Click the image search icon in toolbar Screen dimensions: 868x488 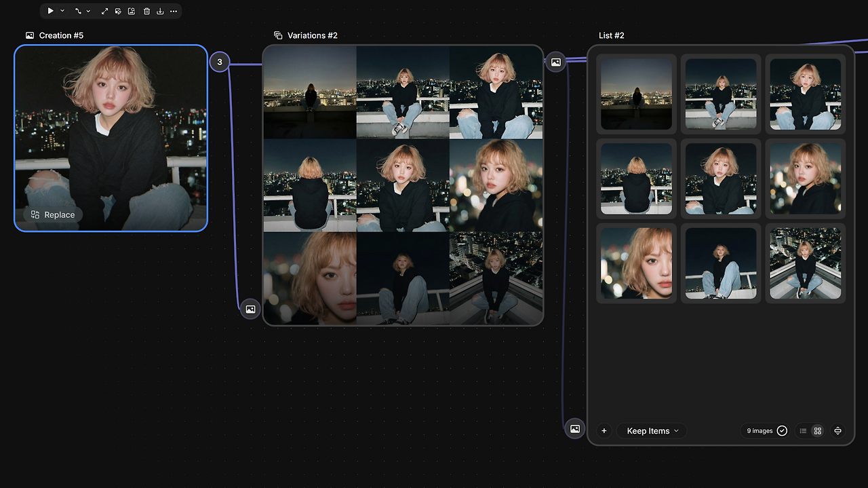[132, 11]
